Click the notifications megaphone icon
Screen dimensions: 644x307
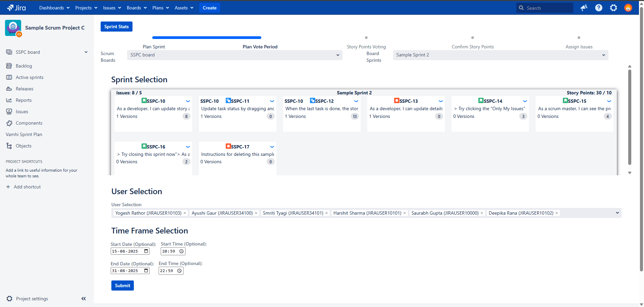tap(584, 8)
